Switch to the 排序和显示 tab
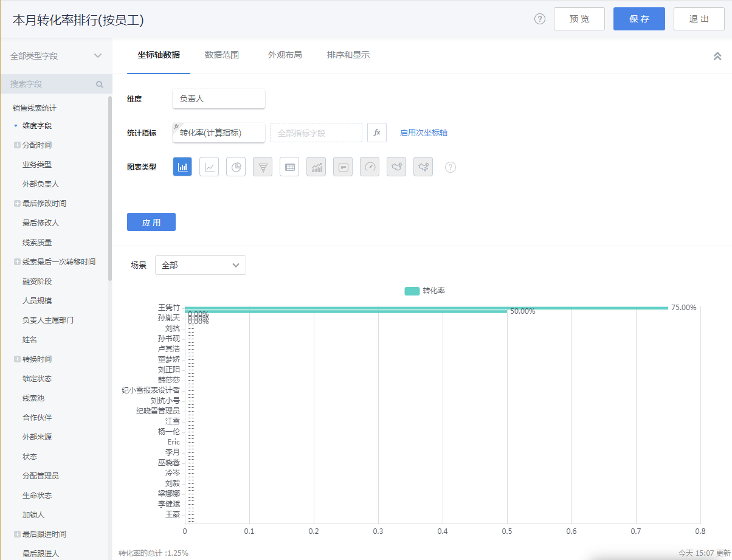732x560 pixels. click(x=348, y=55)
